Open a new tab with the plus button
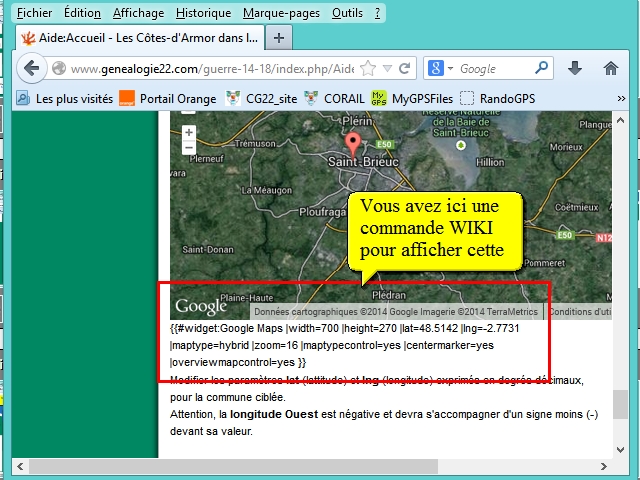The image size is (640, 480). 279,38
